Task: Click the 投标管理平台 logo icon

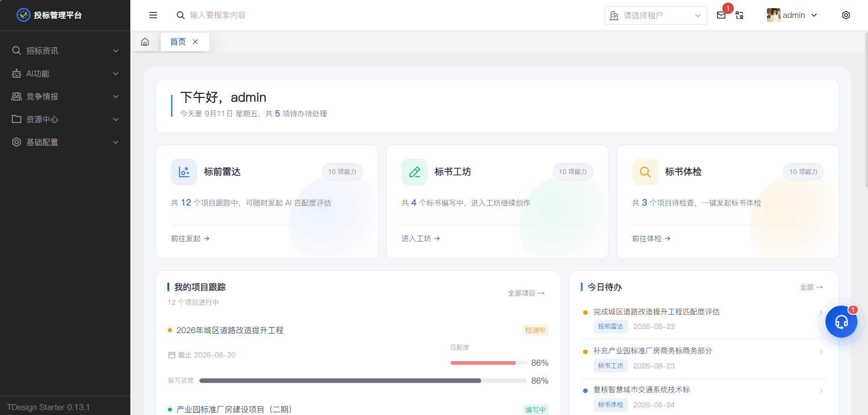Action: 23,15
